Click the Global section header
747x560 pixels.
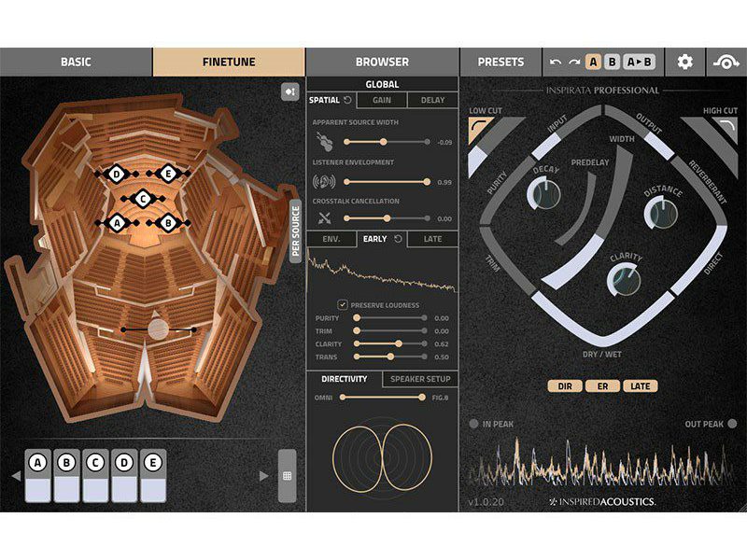(382, 84)
